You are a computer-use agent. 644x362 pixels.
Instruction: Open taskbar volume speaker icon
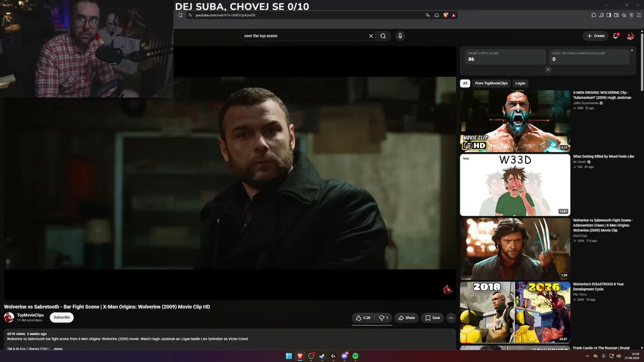coord(619,356)
